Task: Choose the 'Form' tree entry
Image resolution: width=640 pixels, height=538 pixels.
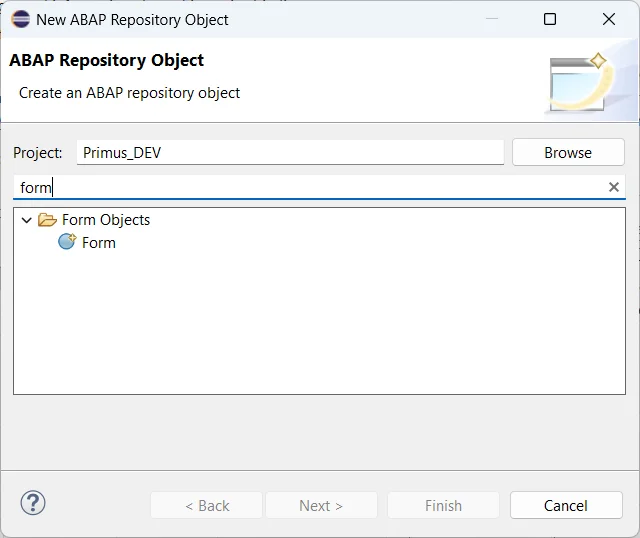Action: click(x=99, y=242)
